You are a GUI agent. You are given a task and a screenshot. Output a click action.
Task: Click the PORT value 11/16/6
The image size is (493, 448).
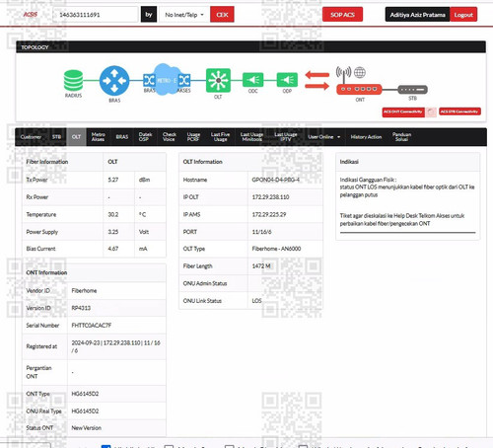pos(261,232)
